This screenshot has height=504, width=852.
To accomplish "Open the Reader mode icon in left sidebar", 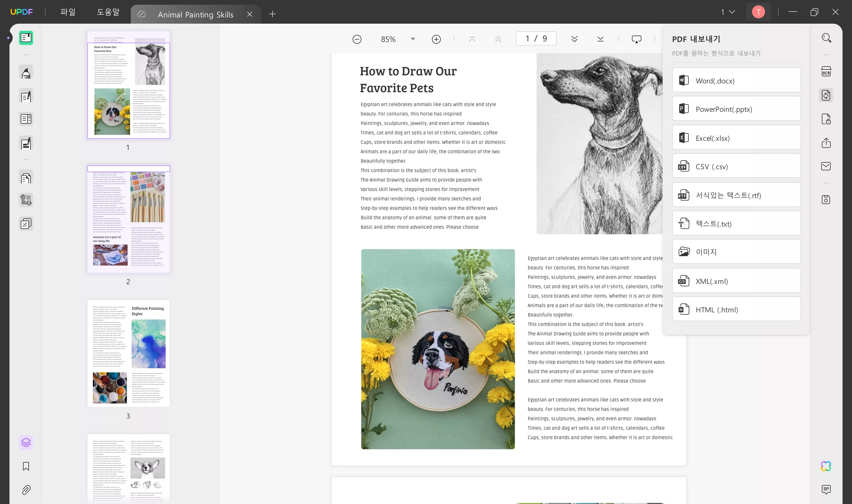I will coord(26,38).
